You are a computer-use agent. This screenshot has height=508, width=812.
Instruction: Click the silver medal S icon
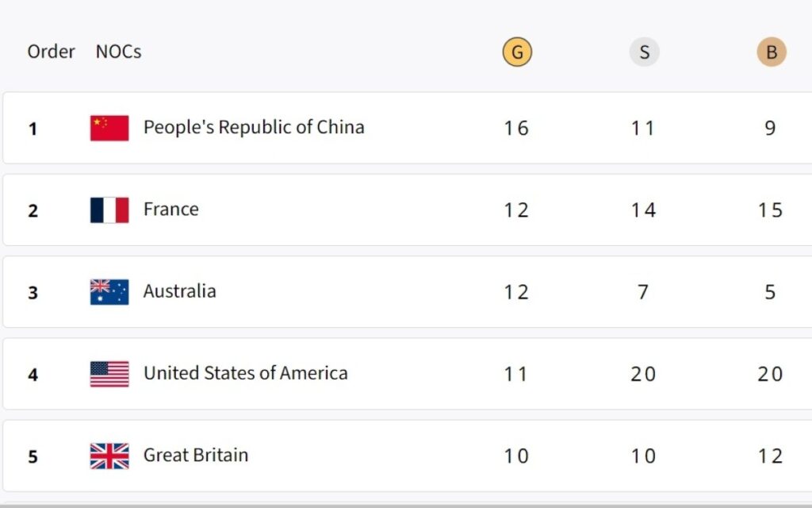644,52
